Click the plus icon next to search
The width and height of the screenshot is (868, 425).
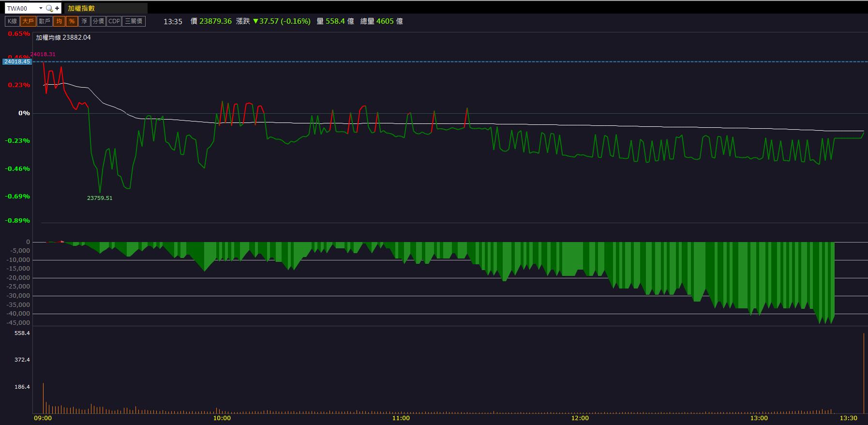[x=57, y=8]
